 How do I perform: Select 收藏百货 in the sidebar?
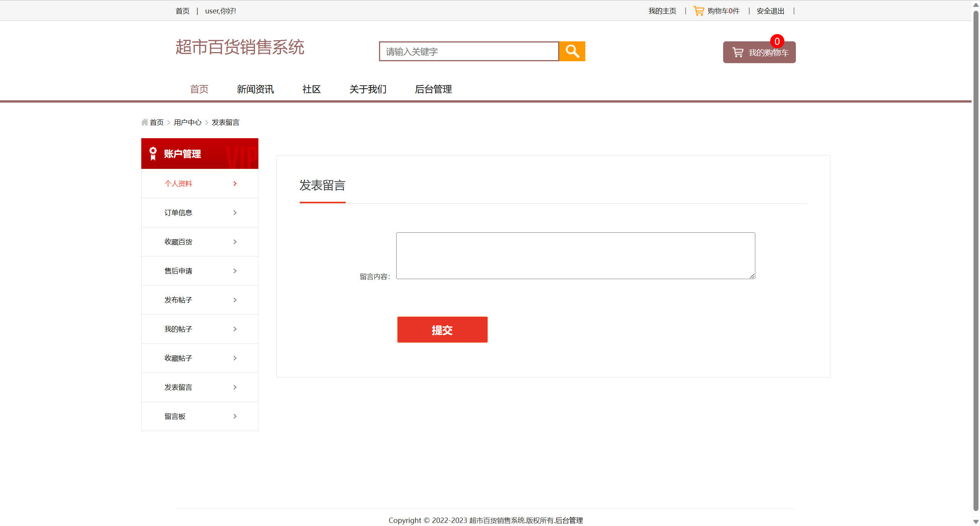(178, 242)
